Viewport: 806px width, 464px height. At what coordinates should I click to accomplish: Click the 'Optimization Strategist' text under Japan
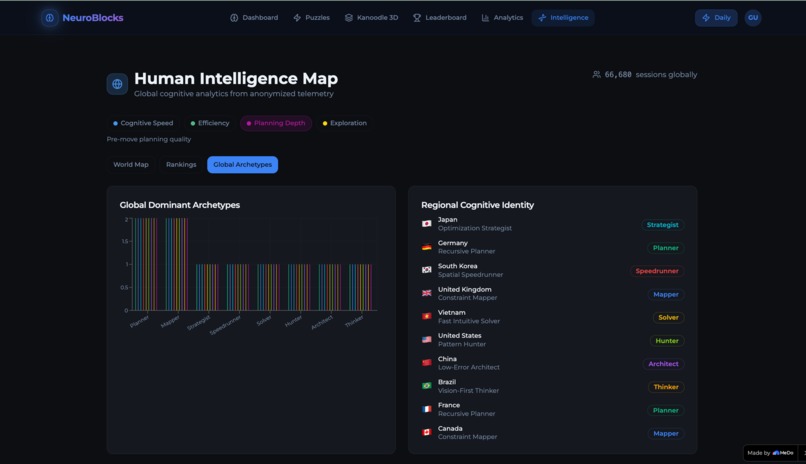point(474,228)
